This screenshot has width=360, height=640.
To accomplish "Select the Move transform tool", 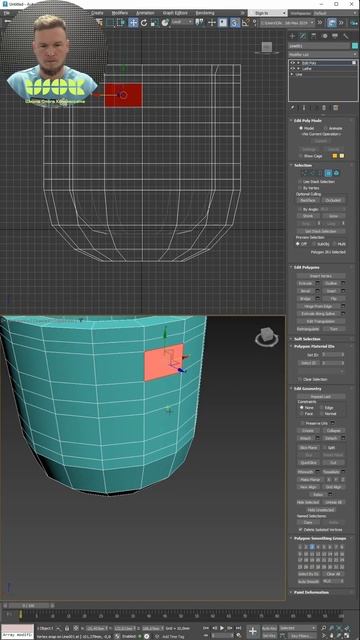I will point(133,22).
